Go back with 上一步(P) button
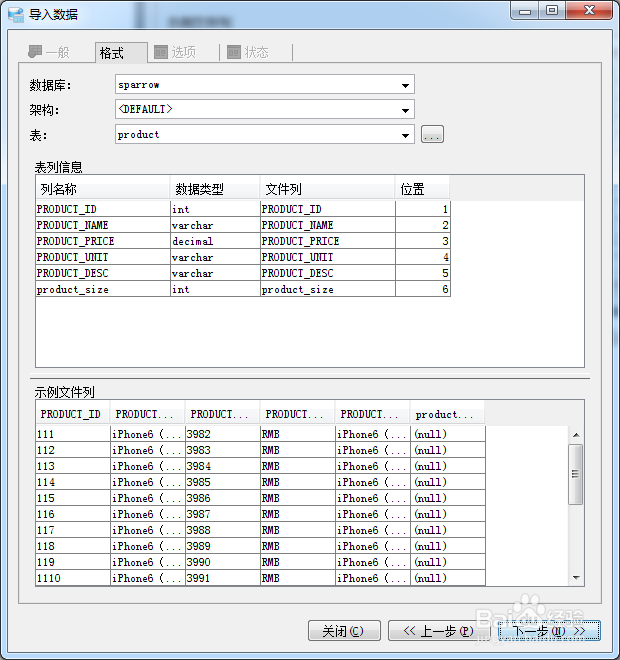 tap(438, 631)
